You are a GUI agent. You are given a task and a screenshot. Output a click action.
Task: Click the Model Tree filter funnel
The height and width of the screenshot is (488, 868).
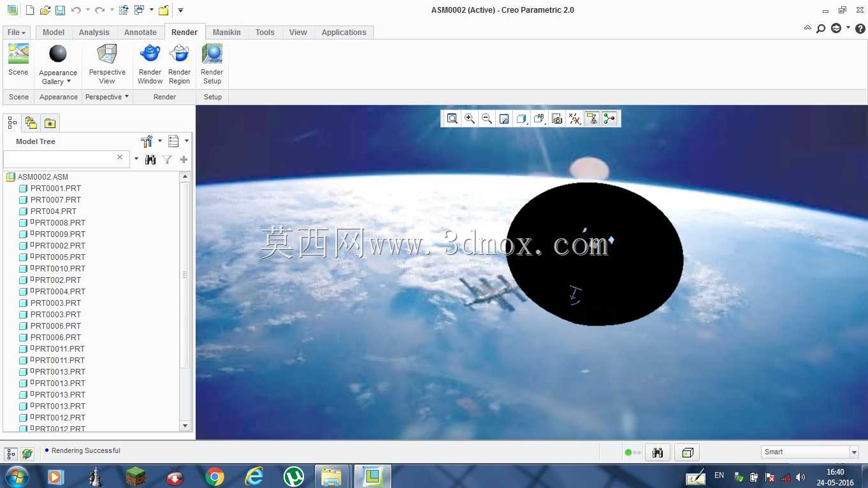167,160
